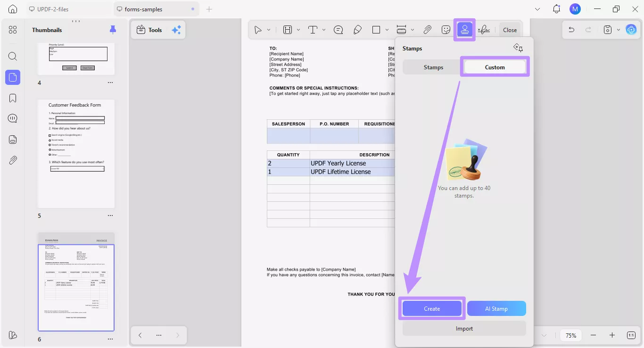
Task: Switch to the Custom stamps tab
Action: (495, 67)
